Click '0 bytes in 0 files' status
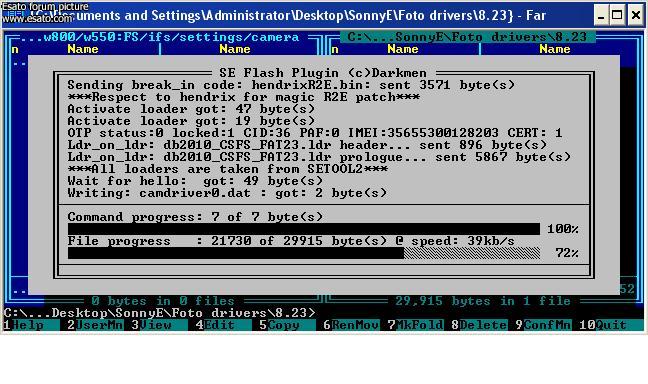This screenshot has height=384, width=648. 163,301
